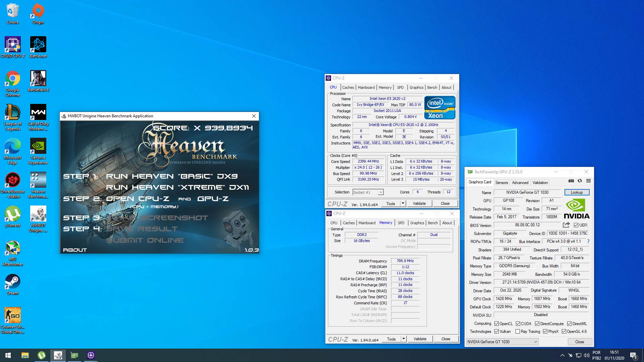Open File Explorer from the taskbar
644x362 pixels.
tap(25, 355)
